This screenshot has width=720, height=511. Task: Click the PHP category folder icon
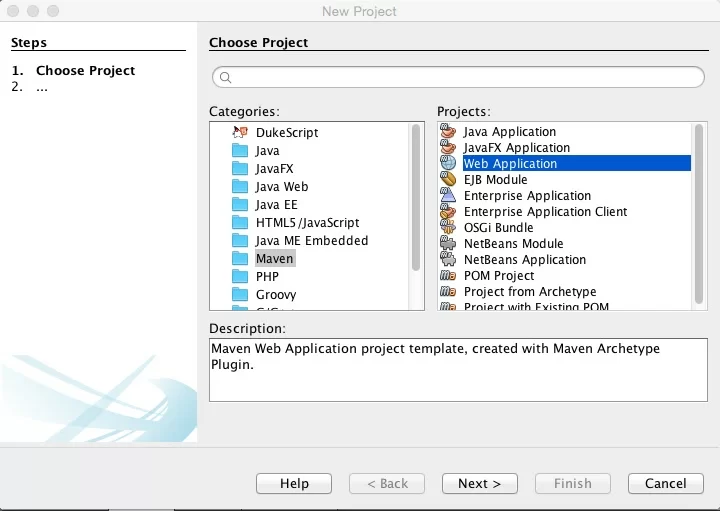point(240,276)
